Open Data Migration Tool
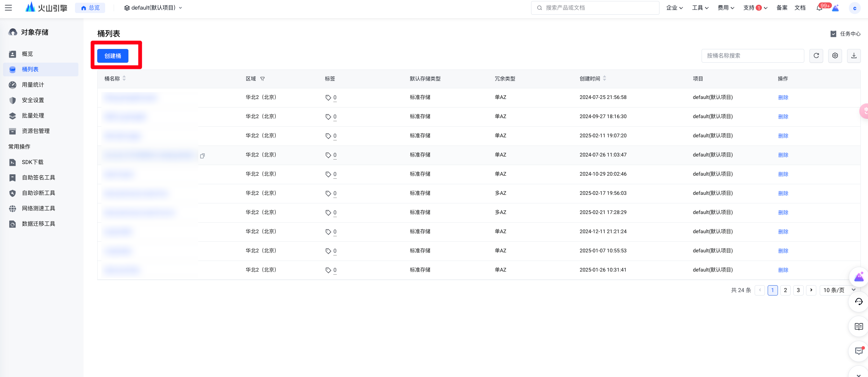 pyautogui.click(x=41, y=224)
